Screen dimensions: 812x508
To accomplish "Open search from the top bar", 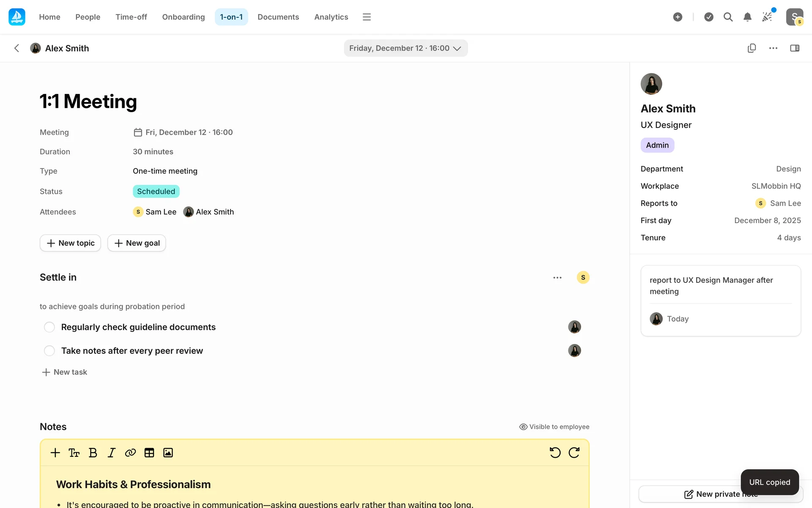I will 728,17.
